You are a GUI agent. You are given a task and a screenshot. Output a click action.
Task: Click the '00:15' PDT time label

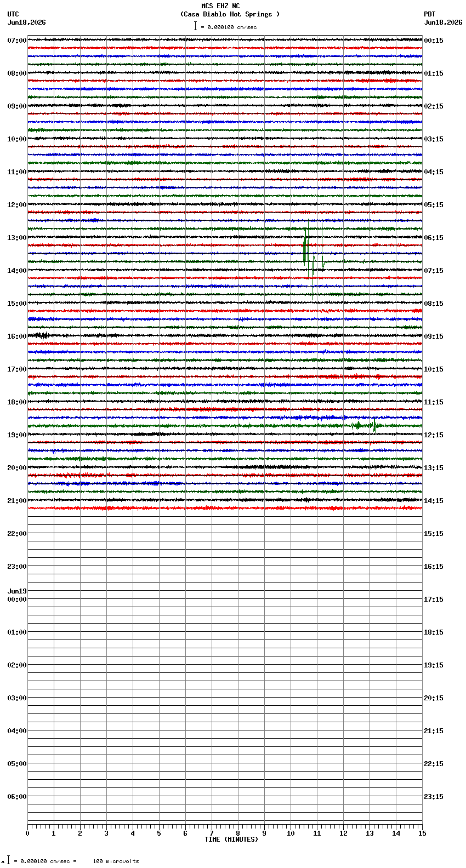pos(434,41)
